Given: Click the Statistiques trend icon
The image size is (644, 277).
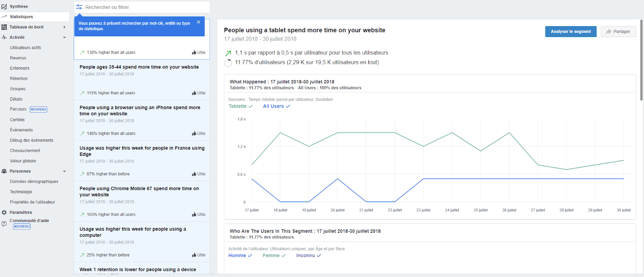Looking at the screenshot, I should pos(4,17).
